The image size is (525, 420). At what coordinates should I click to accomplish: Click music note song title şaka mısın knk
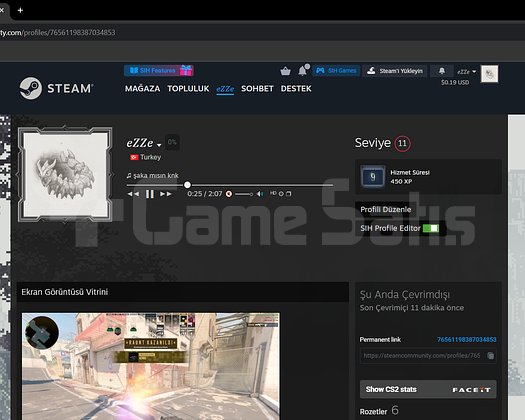tap(152, 176)
